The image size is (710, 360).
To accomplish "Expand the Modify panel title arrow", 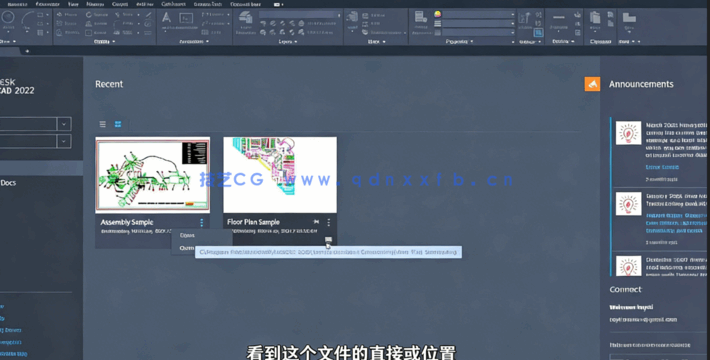I will (x=114, y=42).
